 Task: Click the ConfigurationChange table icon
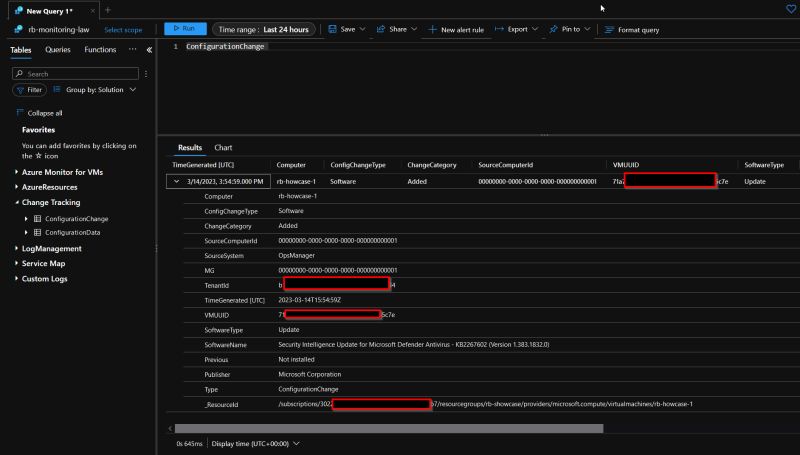coord(37,218)
